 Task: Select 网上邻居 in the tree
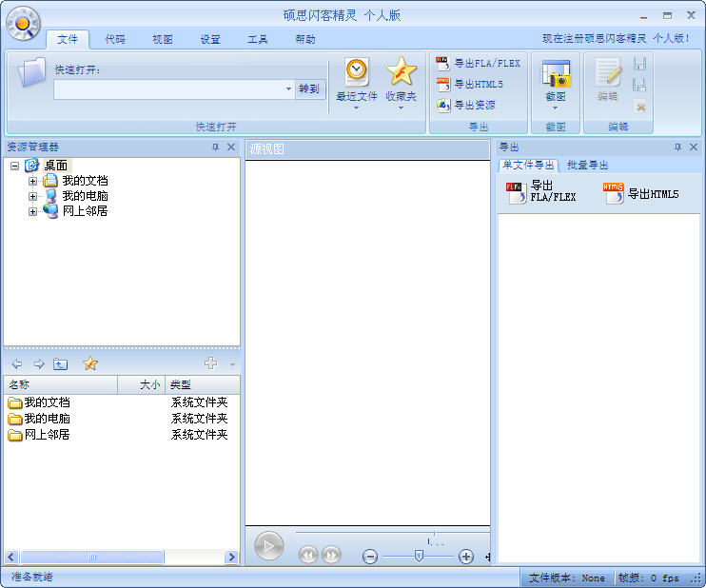85,210
